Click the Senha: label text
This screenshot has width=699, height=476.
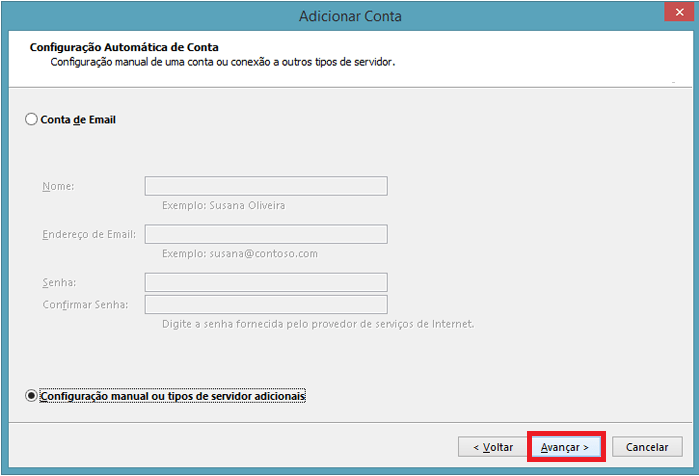click(59, 283)
